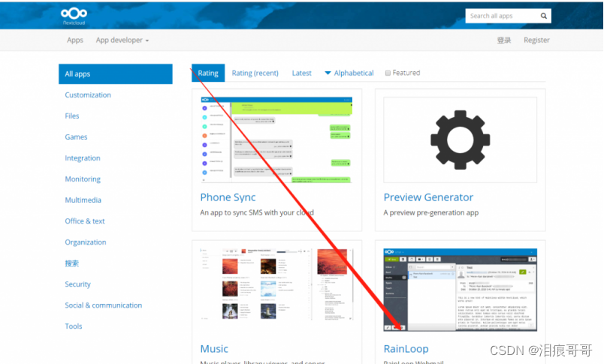Expand the App developer dropdown
This screenshot has width=604, height=364.
[x=122, y=40]
